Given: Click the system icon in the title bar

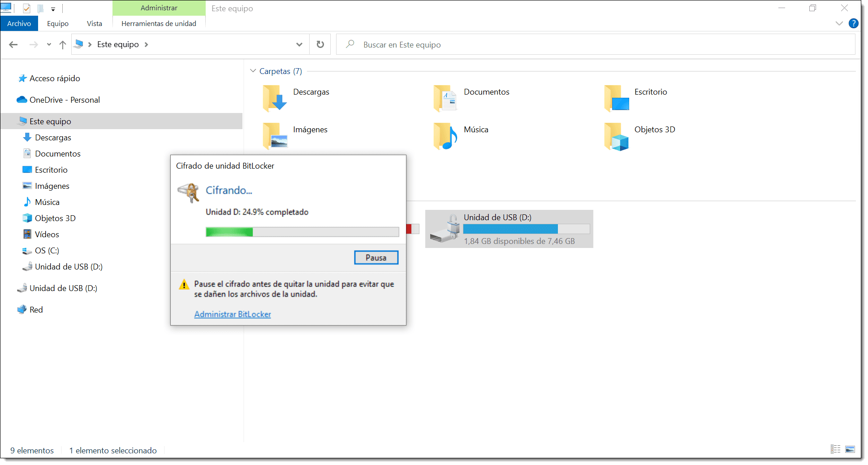Looking at the screenshot, I should coord(6,8).
